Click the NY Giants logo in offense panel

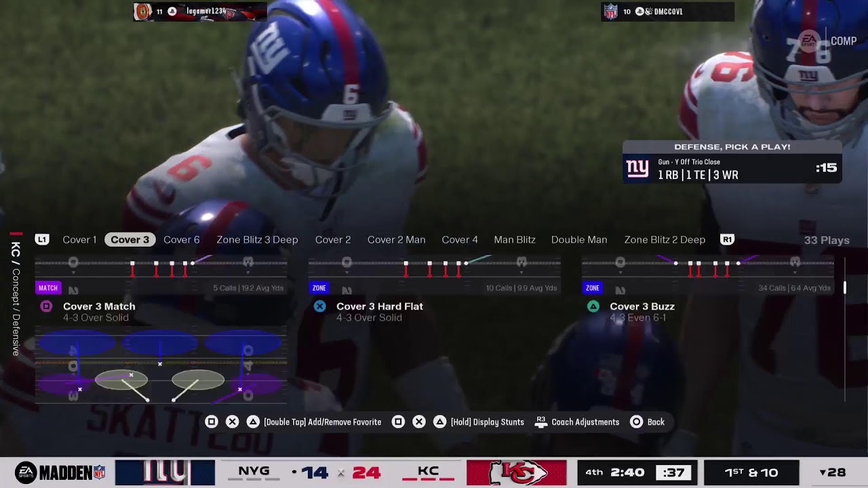tap(637, 168)
